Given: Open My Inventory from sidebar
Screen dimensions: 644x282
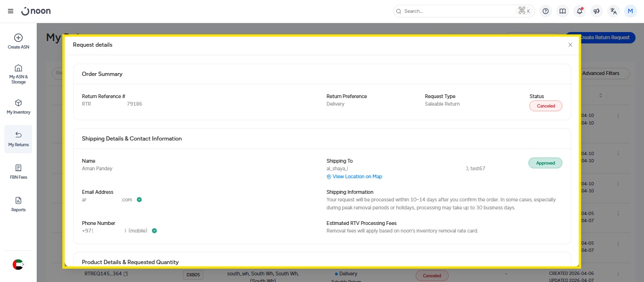Looking at the screenshot, I should point(18,107).
